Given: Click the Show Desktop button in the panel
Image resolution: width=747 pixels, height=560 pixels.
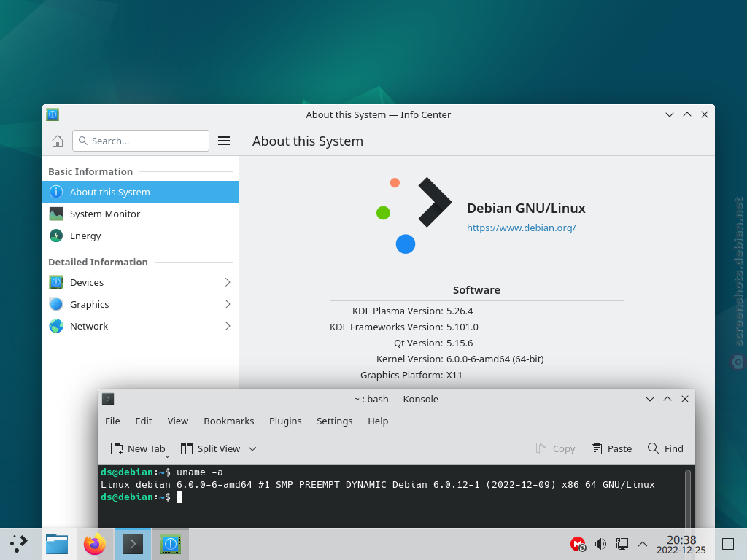Looking at the screenshot, I should point(728,544).
